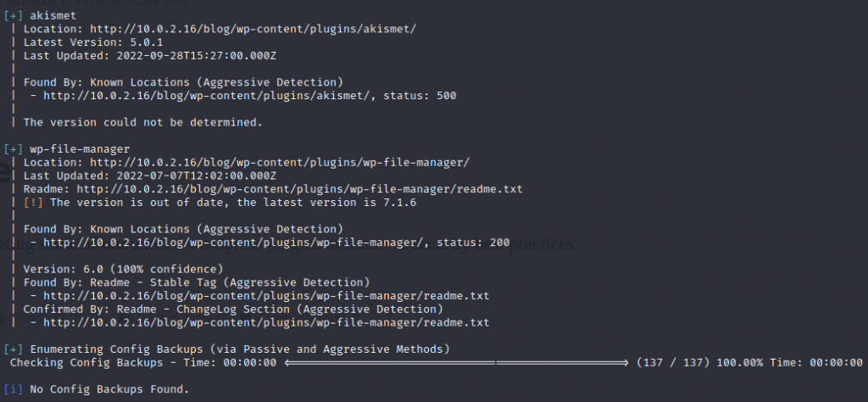The height and width of the screenshot is (402, 868).
Task: Click the [+] marker beside akismet
Action: point(13,14)
